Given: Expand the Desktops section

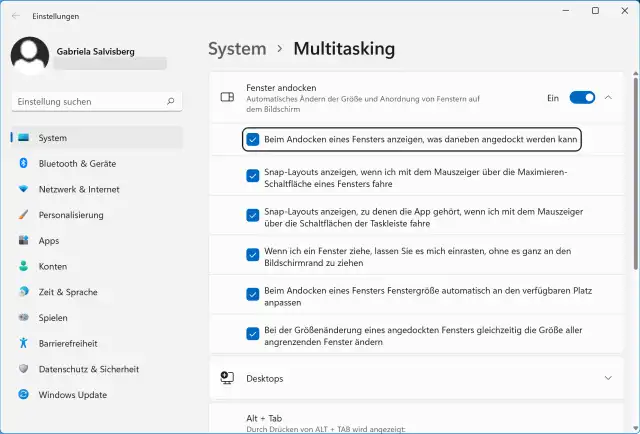Looking at the screenshot, I should point(608,378).
